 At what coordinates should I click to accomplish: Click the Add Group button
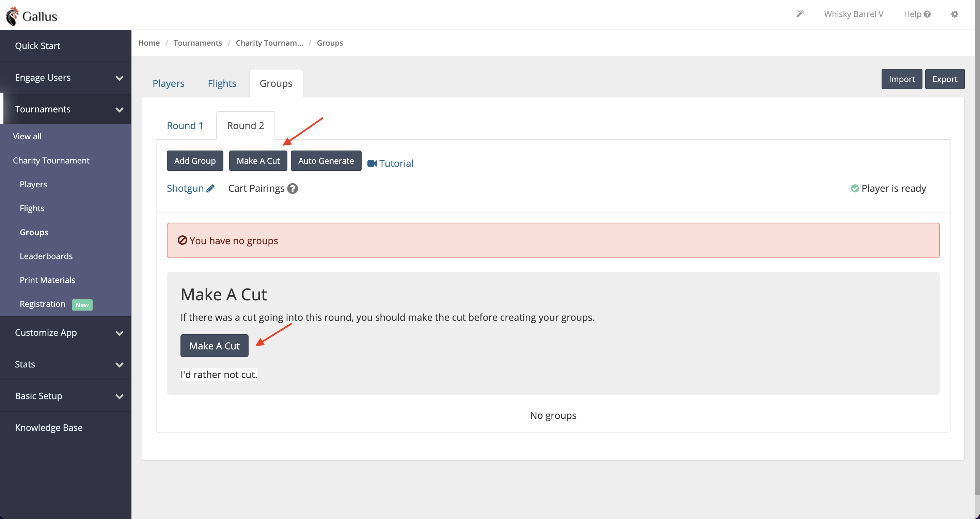coord(195,161)
